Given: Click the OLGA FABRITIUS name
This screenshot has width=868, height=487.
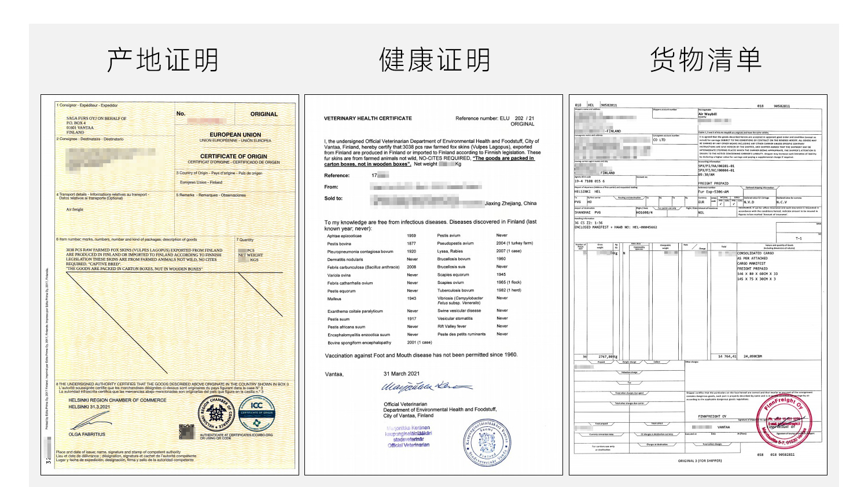Looking at the screenshot, I should (x=87, y=434).
